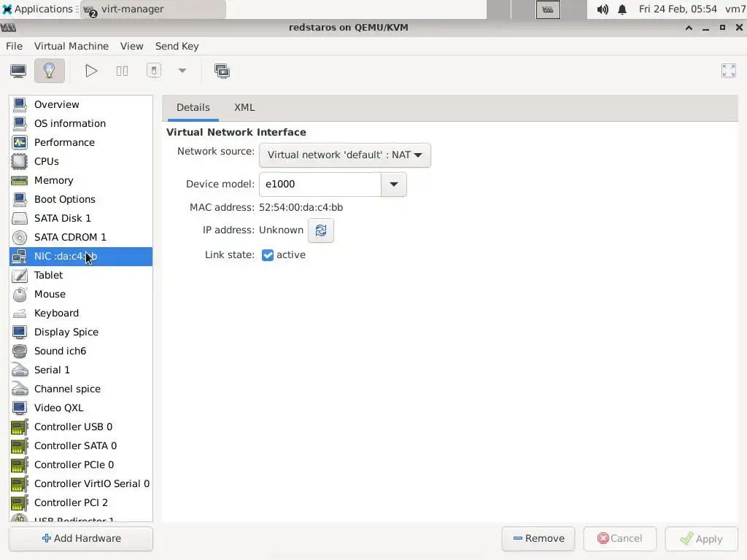Expand Device model dropdown arrow

[393, 184]
